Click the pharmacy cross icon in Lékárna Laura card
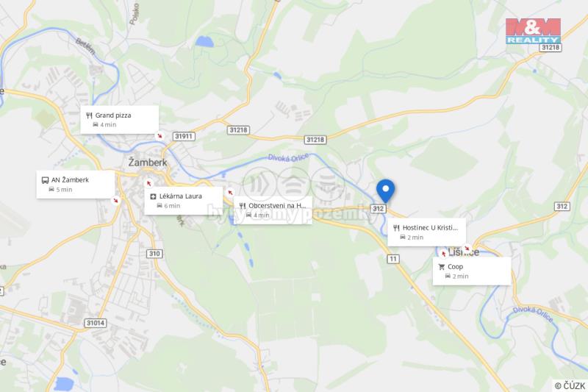Viewport: 588px width, 392px height. [153, 196]
